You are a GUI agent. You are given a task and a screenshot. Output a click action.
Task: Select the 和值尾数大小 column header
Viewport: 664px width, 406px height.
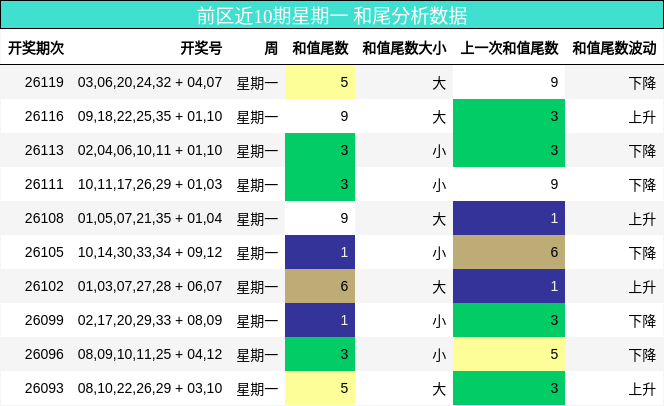[x=404, y=48]
